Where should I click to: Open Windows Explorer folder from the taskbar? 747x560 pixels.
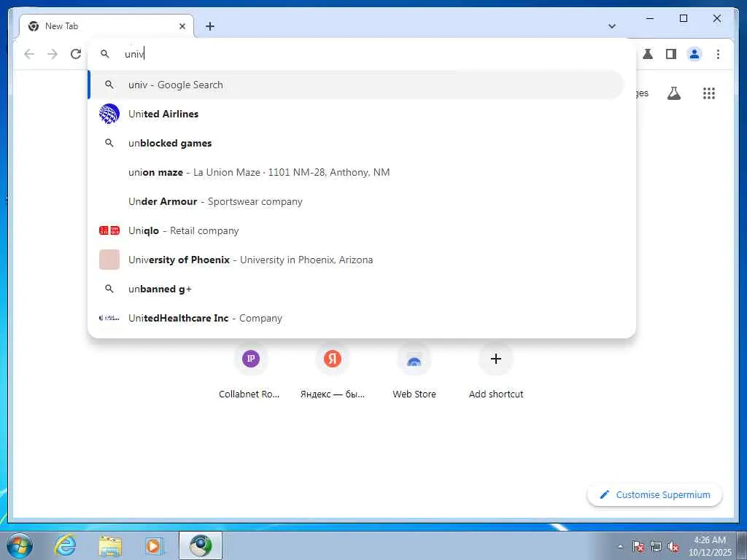click(110, 545)
